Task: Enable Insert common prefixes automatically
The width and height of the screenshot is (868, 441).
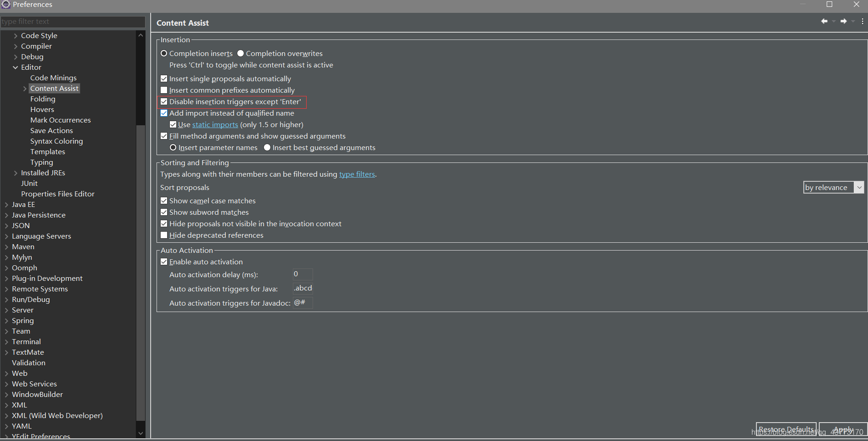Action: (x=164, y=90)
